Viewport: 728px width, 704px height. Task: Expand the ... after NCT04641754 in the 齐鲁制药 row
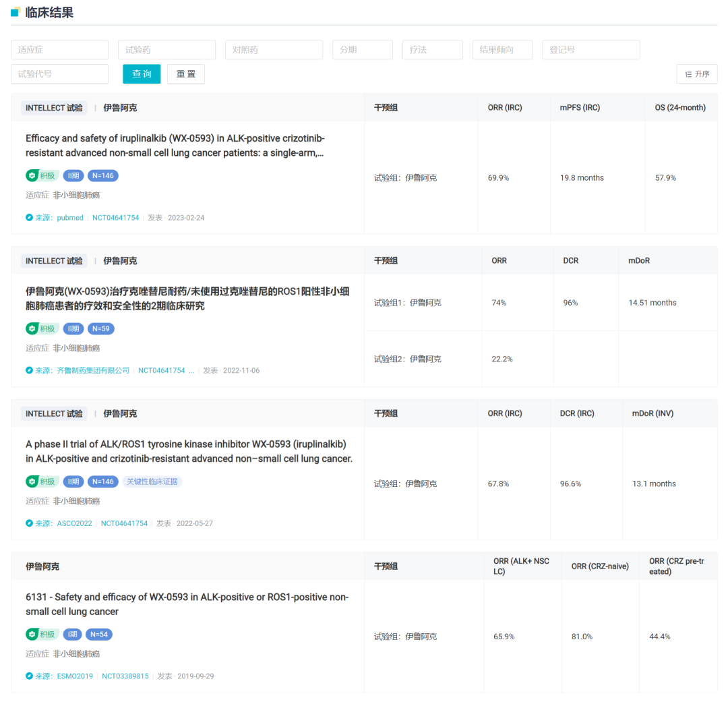pyautogui.click(x=191, y=371)
